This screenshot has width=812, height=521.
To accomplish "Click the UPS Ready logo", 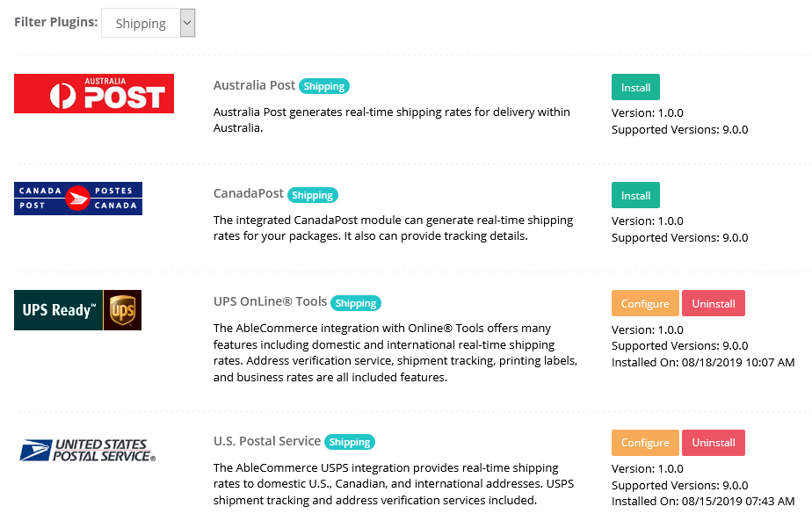I will (x=77, y=309).
